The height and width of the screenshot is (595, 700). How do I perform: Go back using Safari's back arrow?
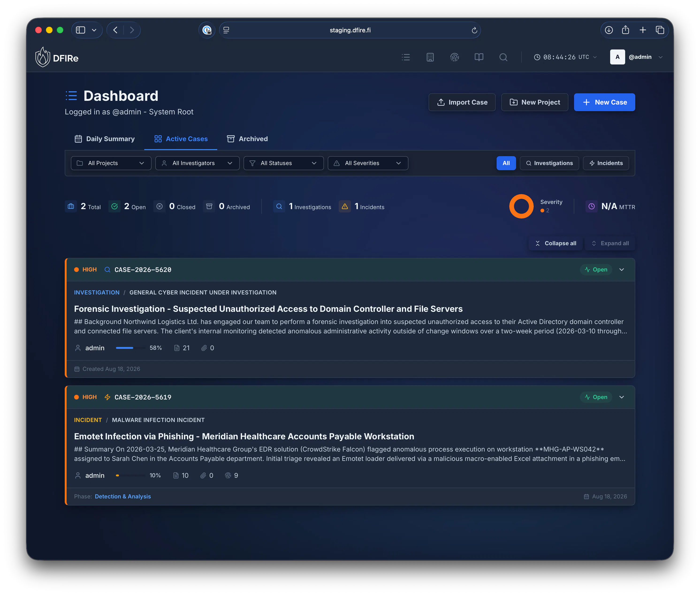pyautogui.click(x=115, y=30)
